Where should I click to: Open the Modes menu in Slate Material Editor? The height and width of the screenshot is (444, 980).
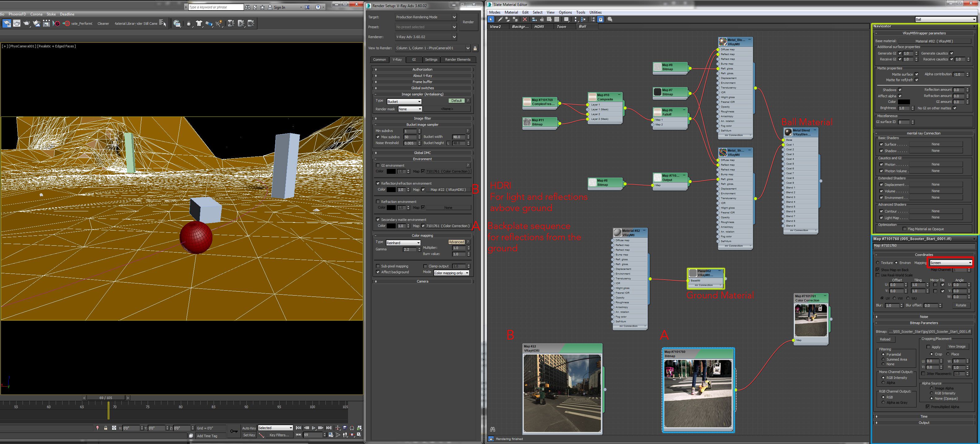[x=494, y=12]
